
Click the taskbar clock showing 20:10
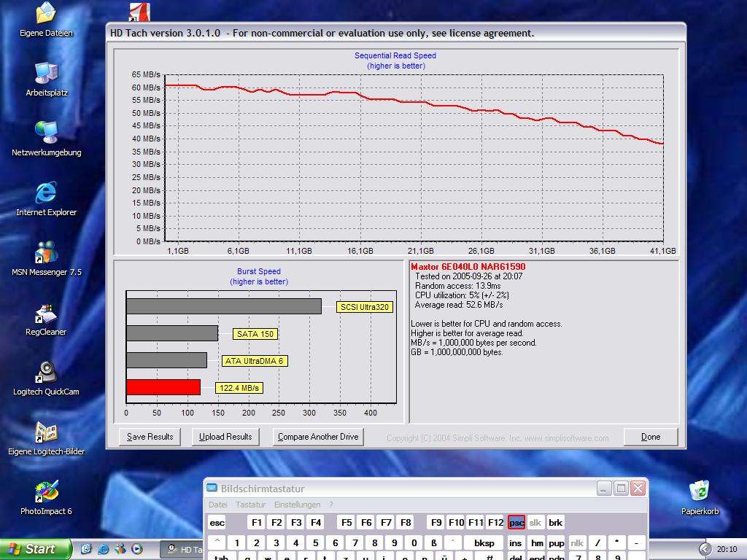pos(727,549)
